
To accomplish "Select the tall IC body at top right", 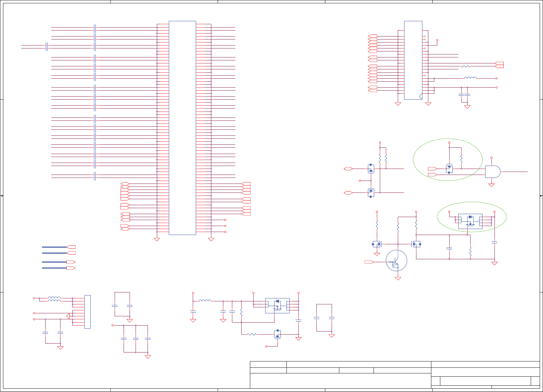I will pyautogui.click(x=413, y=60).
